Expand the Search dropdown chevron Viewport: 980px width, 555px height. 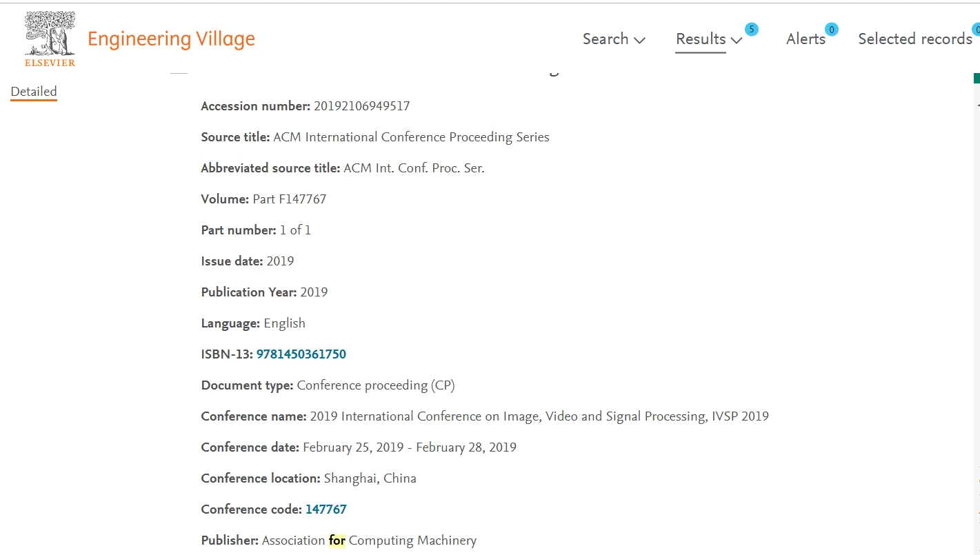pos(639,40)
